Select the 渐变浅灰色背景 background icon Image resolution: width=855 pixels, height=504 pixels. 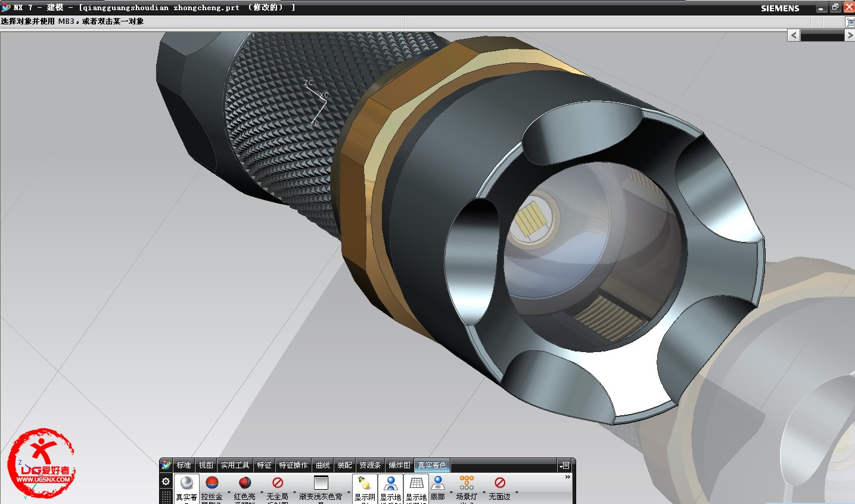pos(321,483)
